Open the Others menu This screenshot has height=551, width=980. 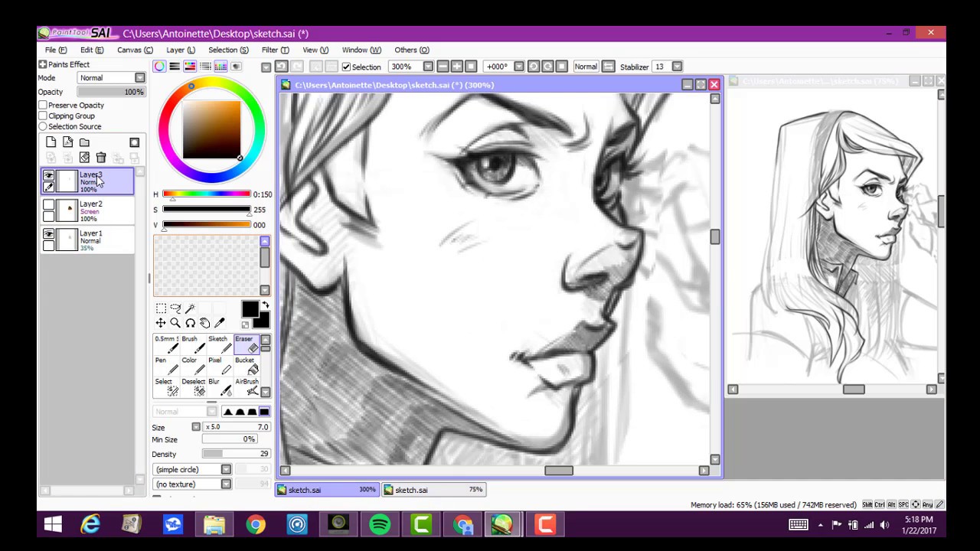[x=412, y=50]
